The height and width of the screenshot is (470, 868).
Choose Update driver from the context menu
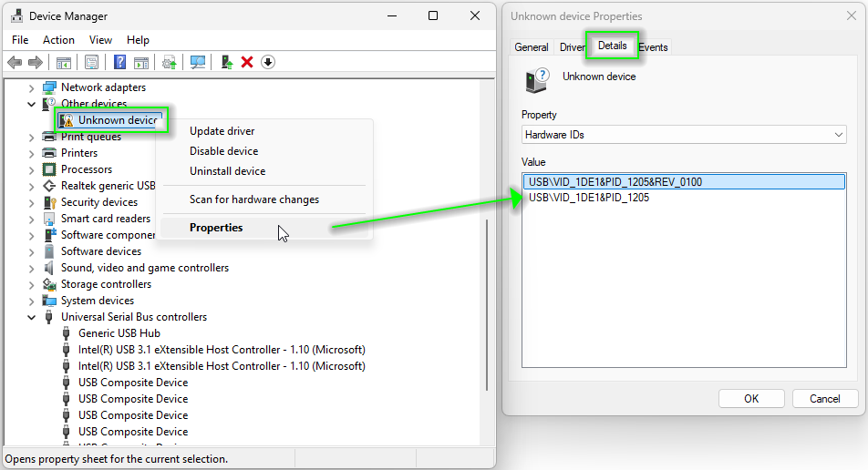(x=222, y=131)
